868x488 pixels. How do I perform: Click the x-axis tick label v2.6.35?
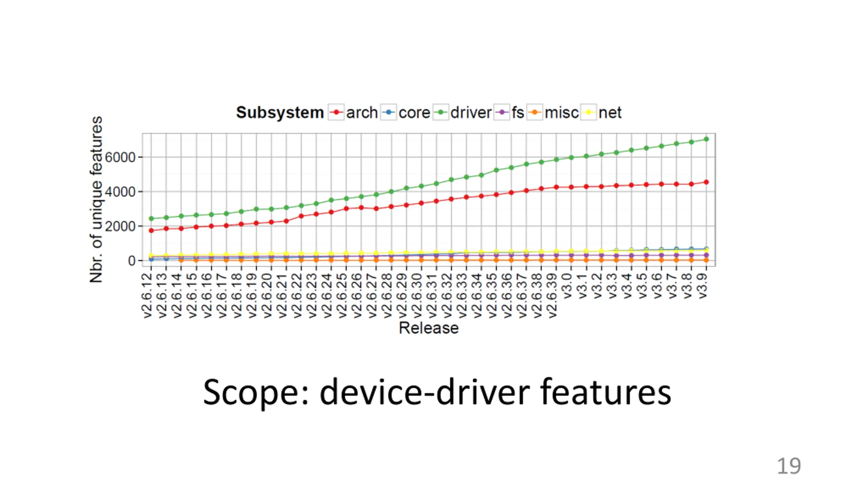click(x=492, y=296)
